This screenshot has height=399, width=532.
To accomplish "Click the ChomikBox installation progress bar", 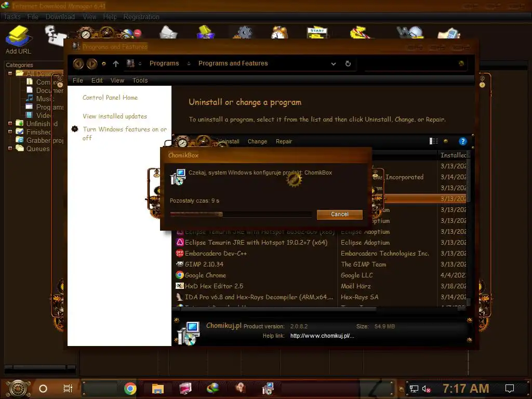I will (x=241, y=214).
